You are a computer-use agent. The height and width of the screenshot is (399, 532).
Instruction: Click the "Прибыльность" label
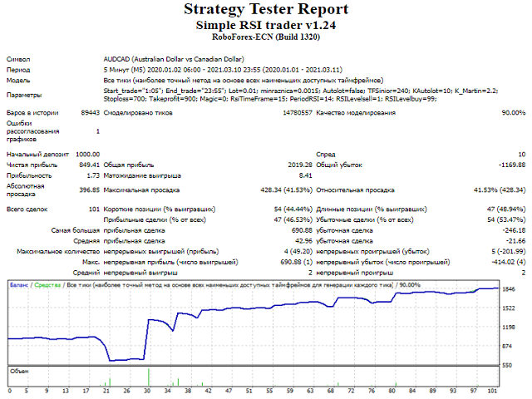tap(29, 175)
